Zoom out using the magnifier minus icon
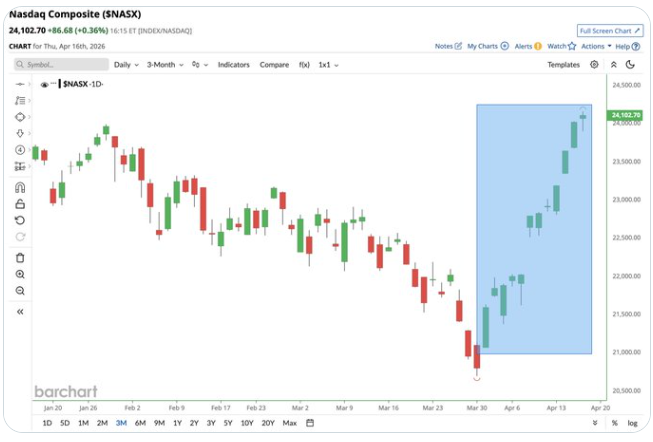 tap(20, 291)
